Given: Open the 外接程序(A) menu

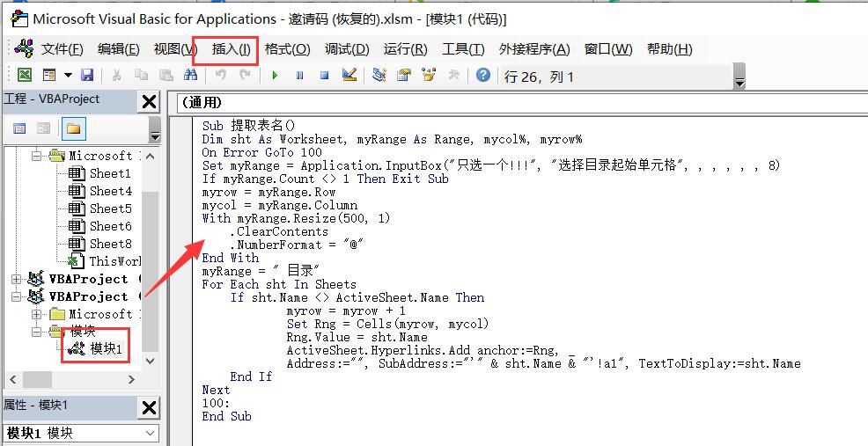Looking at the screenshot, I should [x=534, y=49].
